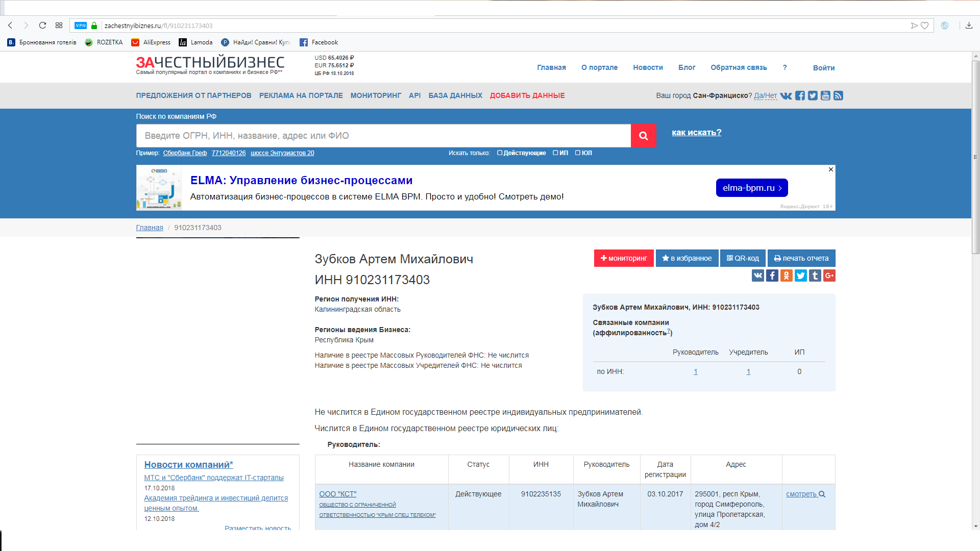Click ДОБАВИТЬ ДАННЫЕ red link
Viewport: 980px width, 551px height.
point(527,95)
